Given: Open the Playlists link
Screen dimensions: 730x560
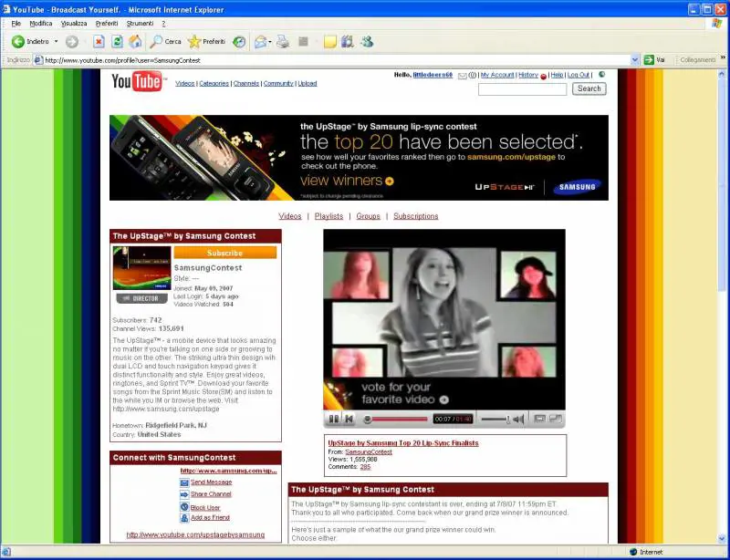Looking at the screenshot, I should 328,216.
